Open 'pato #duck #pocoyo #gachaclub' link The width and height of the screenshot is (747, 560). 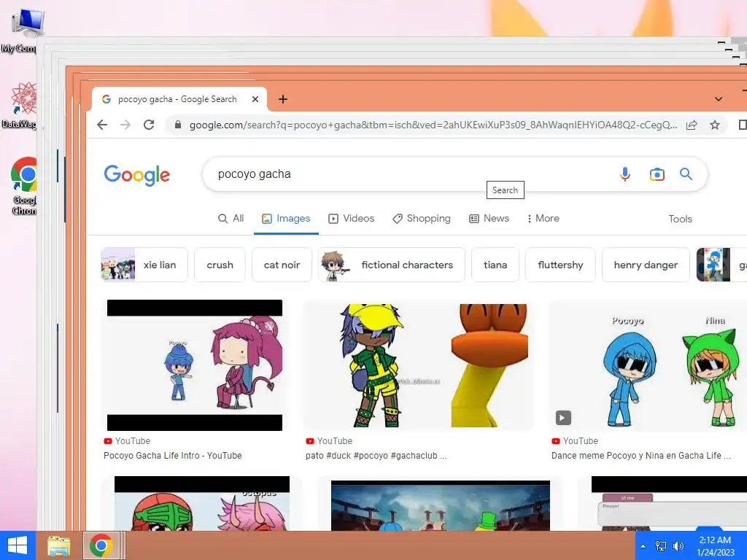(376, 456)
